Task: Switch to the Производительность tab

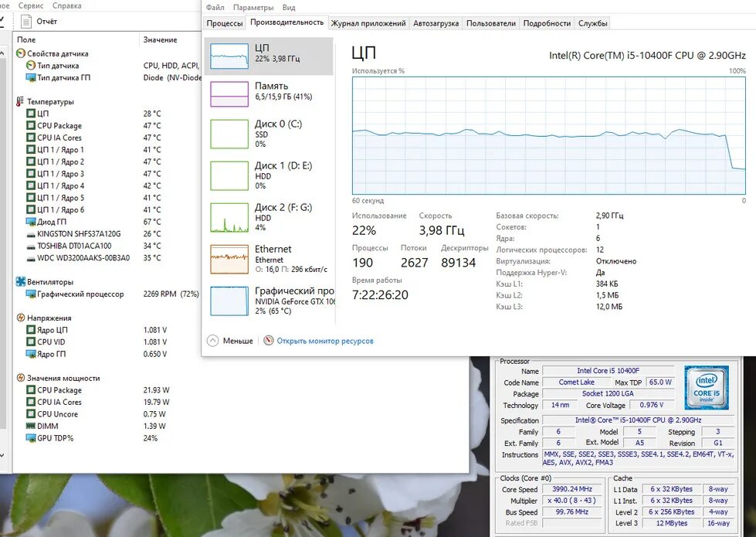Action: 286,22
